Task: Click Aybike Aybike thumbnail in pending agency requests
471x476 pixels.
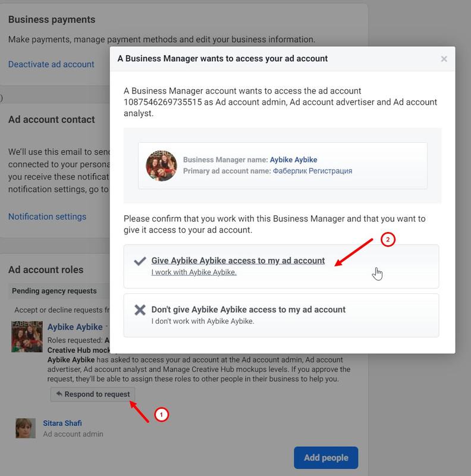Action: click(x=27, y=337)
